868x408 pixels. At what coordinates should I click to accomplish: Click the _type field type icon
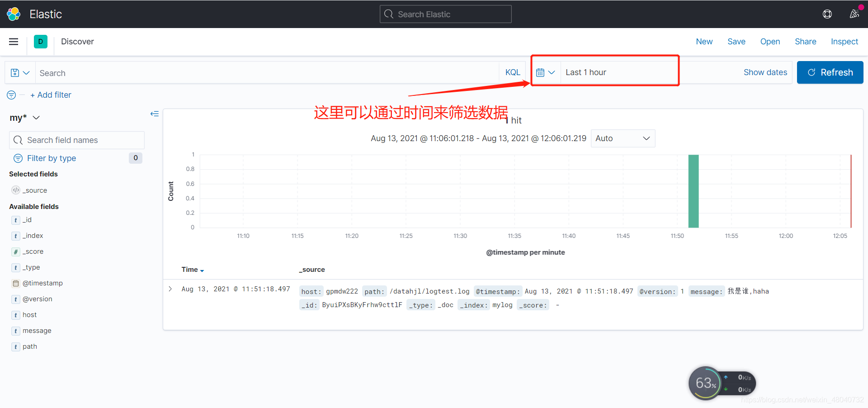click(x=16, y=267)
